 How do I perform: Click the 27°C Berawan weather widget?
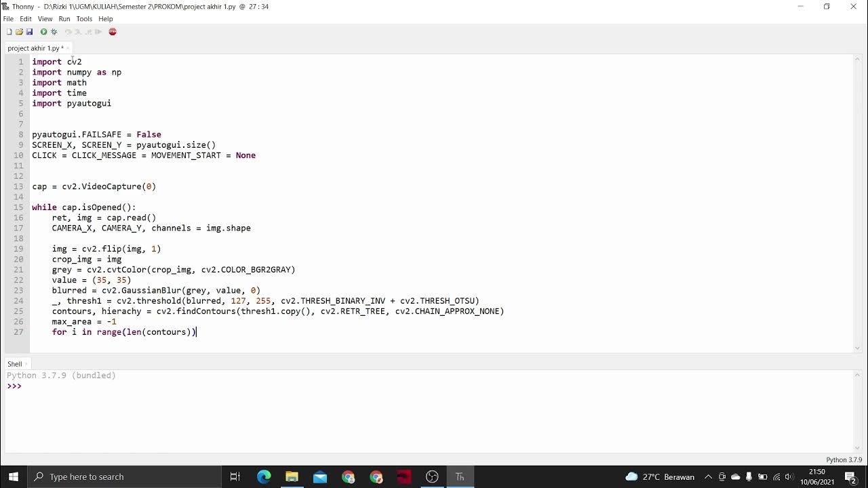click(660, 476)
